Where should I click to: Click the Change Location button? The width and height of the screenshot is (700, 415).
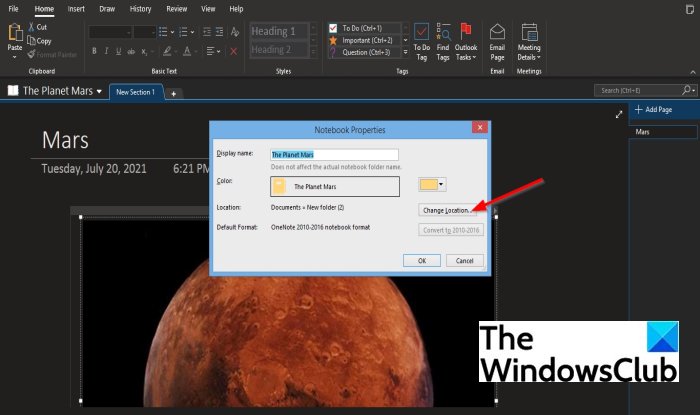(x=447, y=209)
